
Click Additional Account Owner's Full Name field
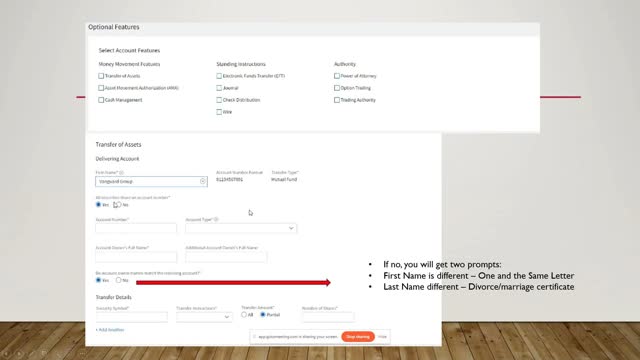coord(226,257)
